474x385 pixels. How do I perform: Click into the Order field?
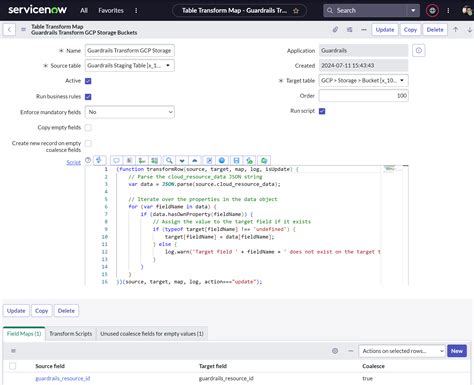[363, 96]
